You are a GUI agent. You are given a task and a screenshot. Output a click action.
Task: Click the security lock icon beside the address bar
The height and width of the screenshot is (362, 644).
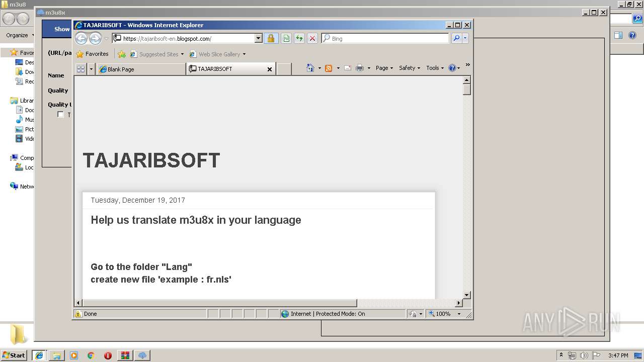(x=271, y=38)
